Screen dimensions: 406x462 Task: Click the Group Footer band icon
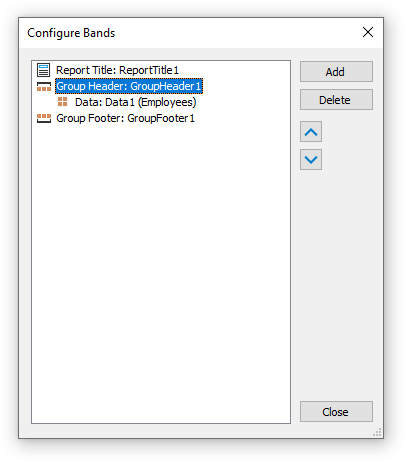pos(44,118)
